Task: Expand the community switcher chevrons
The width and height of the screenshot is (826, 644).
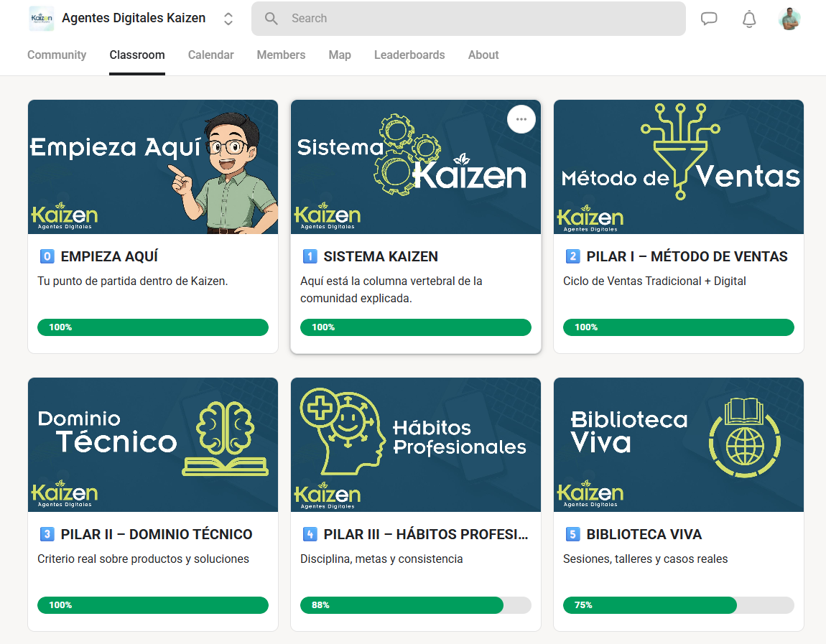Action: click(x=228, y=19)
